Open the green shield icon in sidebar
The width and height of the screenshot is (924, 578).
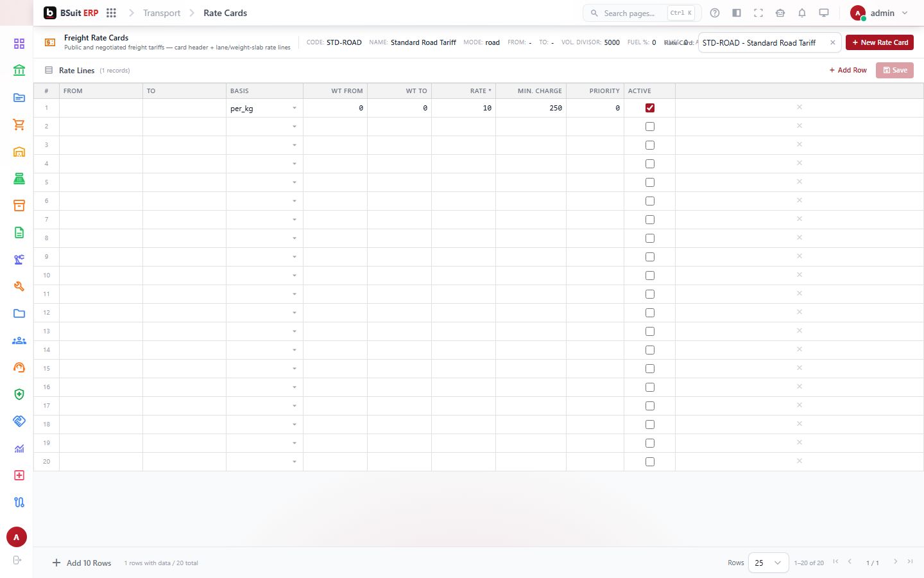19,394
